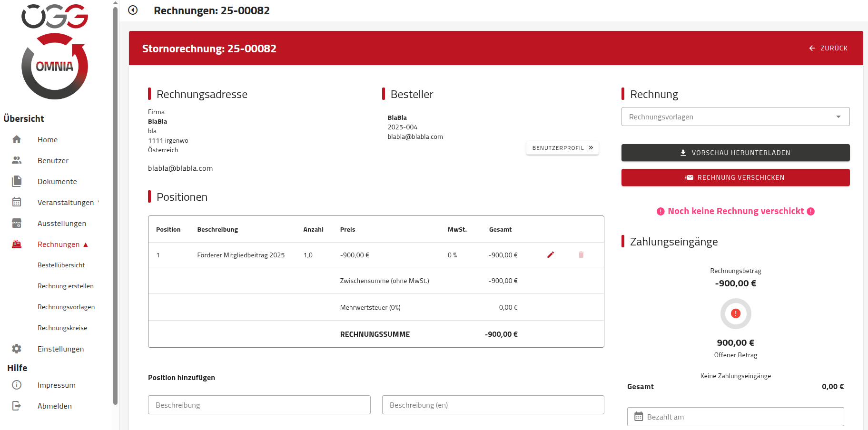Screen dimensions: 868x430
Task: Open Dokumente menu item
Action: coord(57,181)
